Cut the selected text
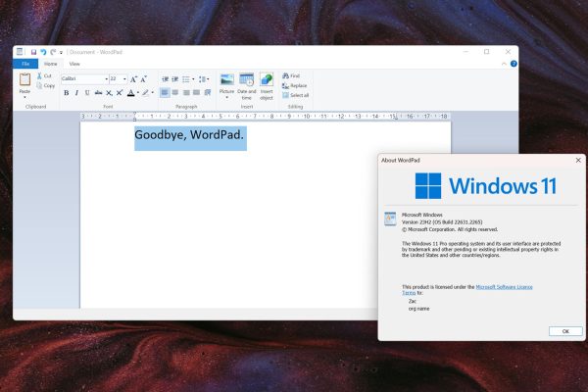 44,75
